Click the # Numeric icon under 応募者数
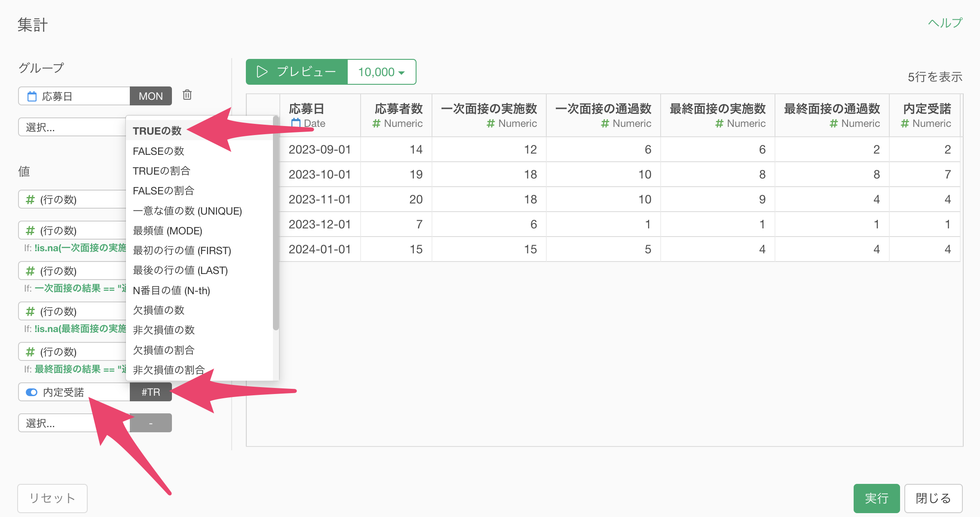The image size is (980, 517). point(377,123)
